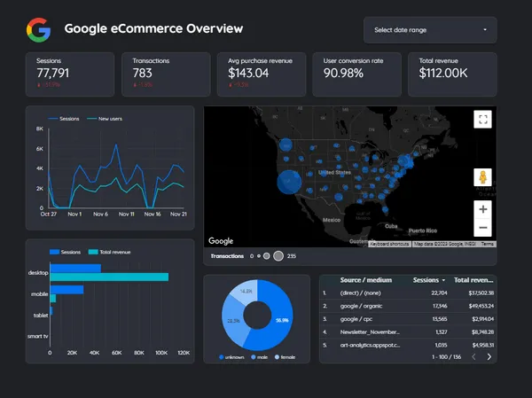Image resolution: width=532 pixels, height=398 pixels.
Task: Toggle Total revenue swatch in bar chart legend
Action: click(93, 252)
